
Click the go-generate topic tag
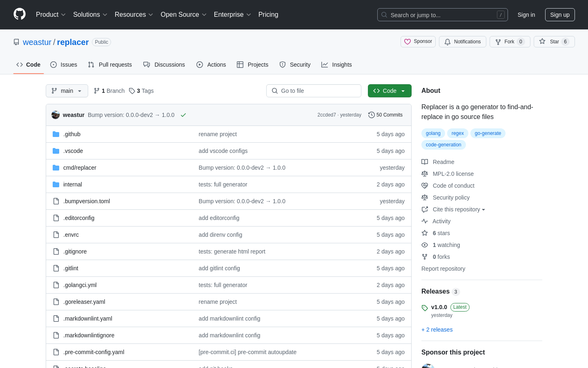[x=488, y=133]
